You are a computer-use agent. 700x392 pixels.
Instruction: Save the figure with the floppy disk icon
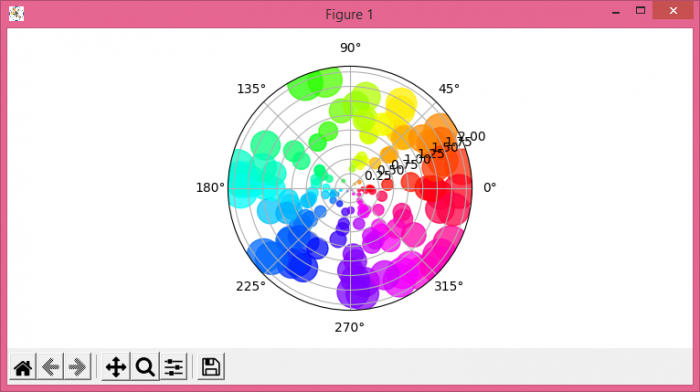(x=211, y=367)
